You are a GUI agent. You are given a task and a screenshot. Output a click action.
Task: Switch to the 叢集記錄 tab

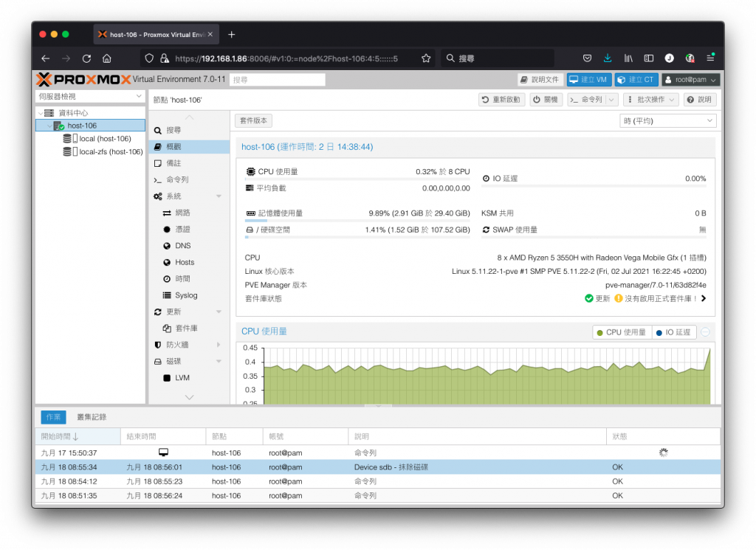(x=92, y=417)
